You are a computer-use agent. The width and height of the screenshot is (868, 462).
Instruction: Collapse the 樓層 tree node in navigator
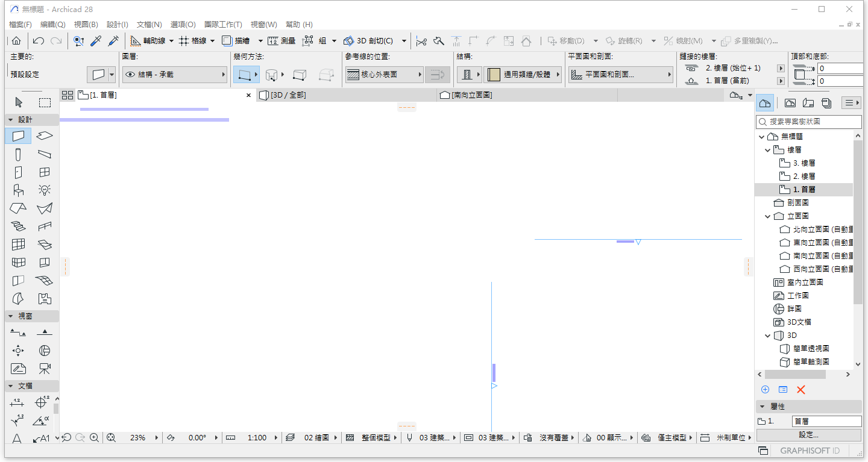coord(768,150)
